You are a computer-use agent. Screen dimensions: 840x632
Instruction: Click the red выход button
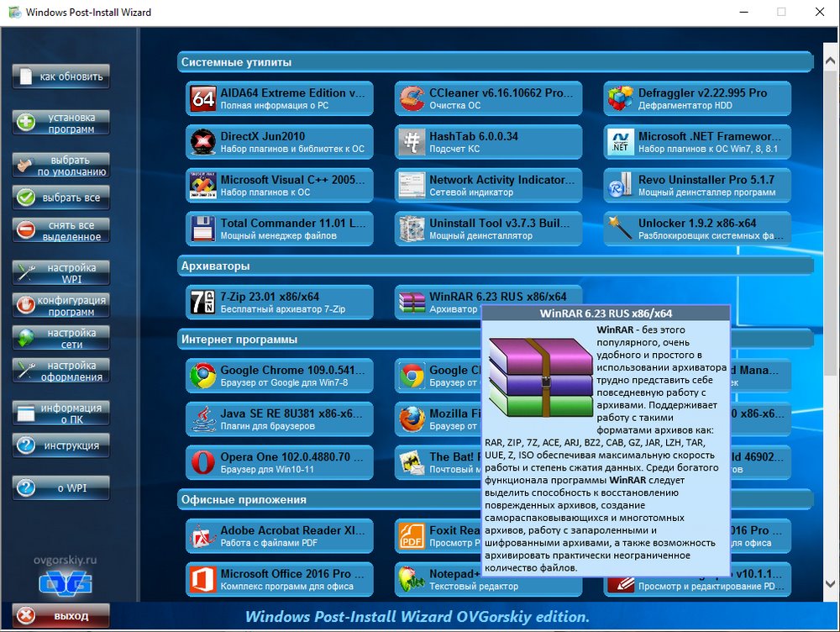click(x=61, y=616)
